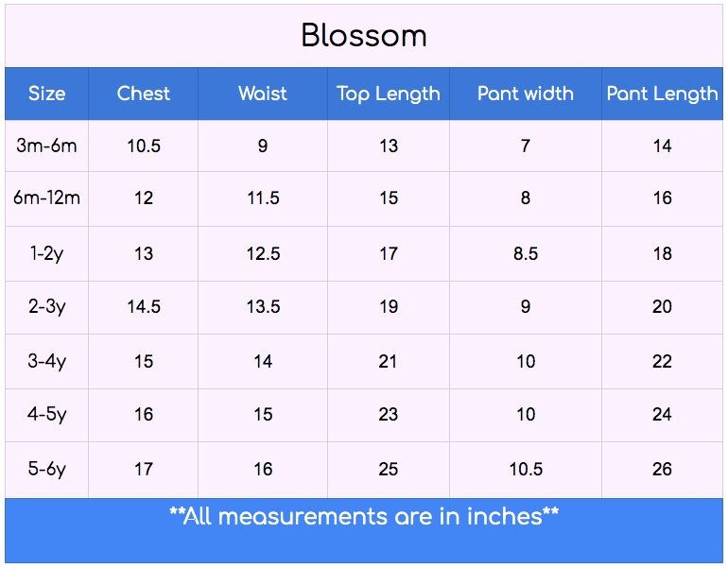Click the measurements in inches footer note
This screenshot has width=728, height=568.
[x=364, y=517]
